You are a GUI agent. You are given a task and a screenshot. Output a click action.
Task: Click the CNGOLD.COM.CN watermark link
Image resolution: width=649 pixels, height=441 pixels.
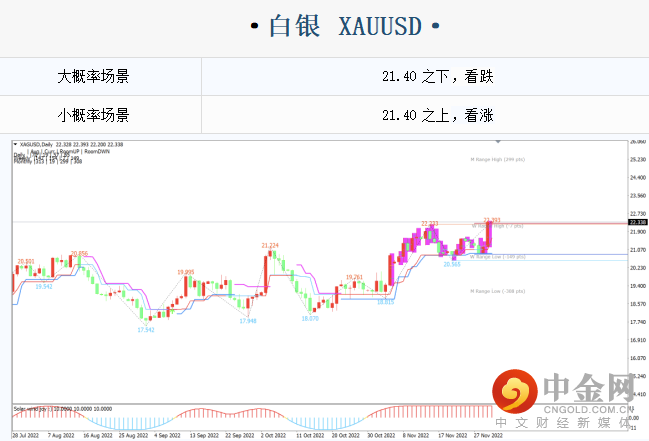point(590,408)
